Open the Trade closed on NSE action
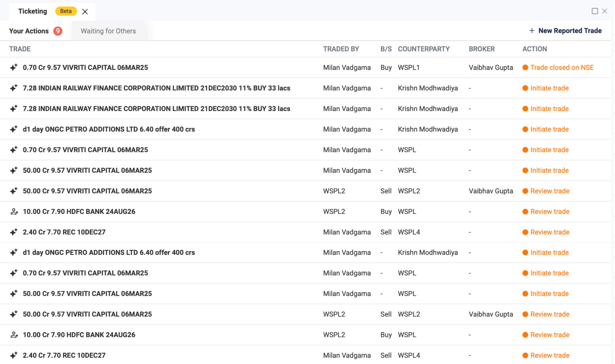The height and width of the screenshot is (364, 615). tap(562, 68)
